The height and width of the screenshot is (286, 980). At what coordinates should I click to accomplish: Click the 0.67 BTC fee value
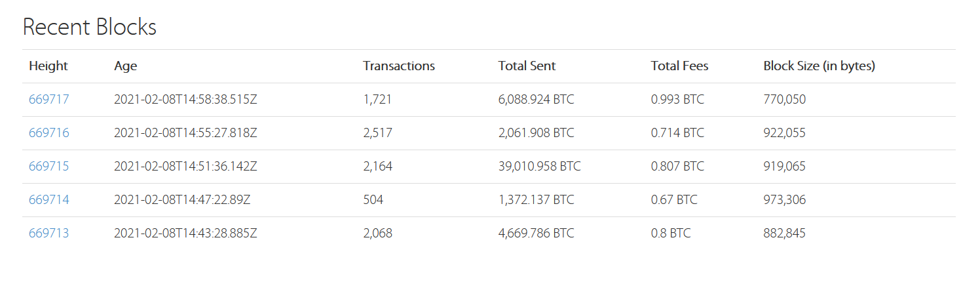tap(674, 200)
